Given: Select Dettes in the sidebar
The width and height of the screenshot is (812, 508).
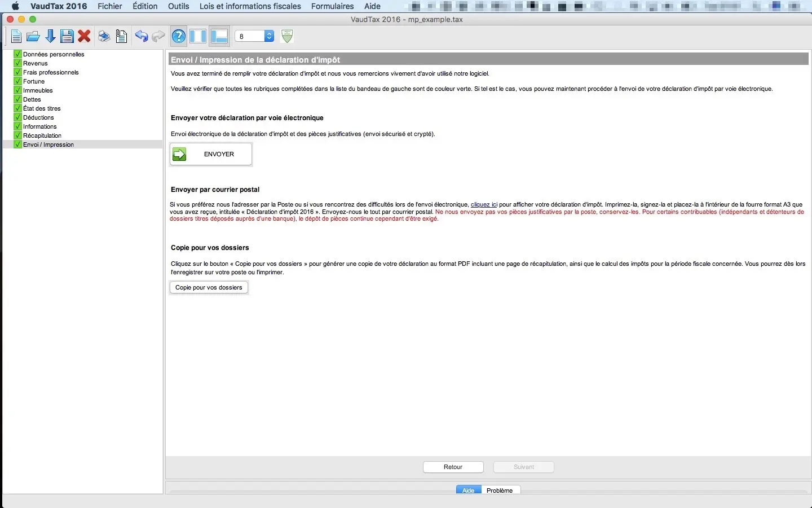Looking at the screenshot, I should pyautogui.click(x=32, y=99).
